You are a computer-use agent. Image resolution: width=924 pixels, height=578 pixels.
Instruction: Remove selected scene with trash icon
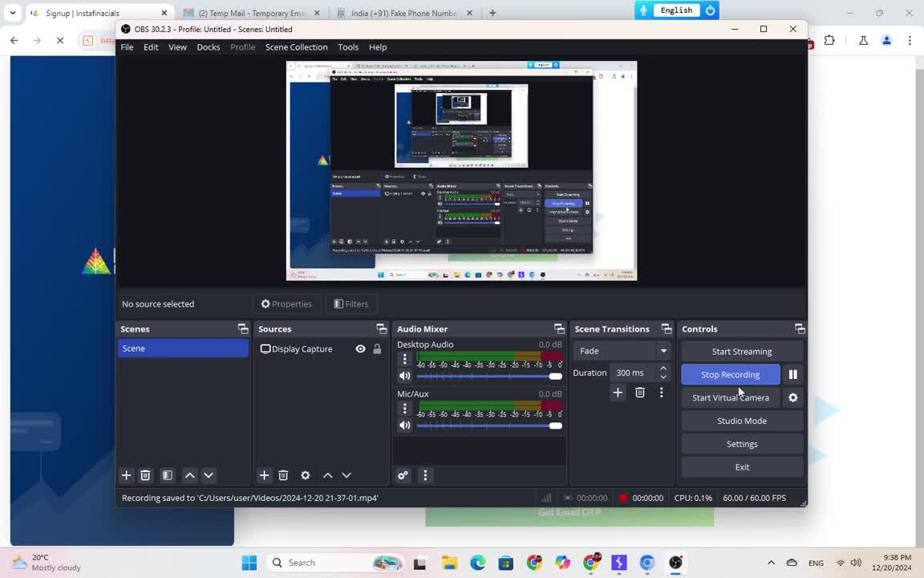point(145,475)
